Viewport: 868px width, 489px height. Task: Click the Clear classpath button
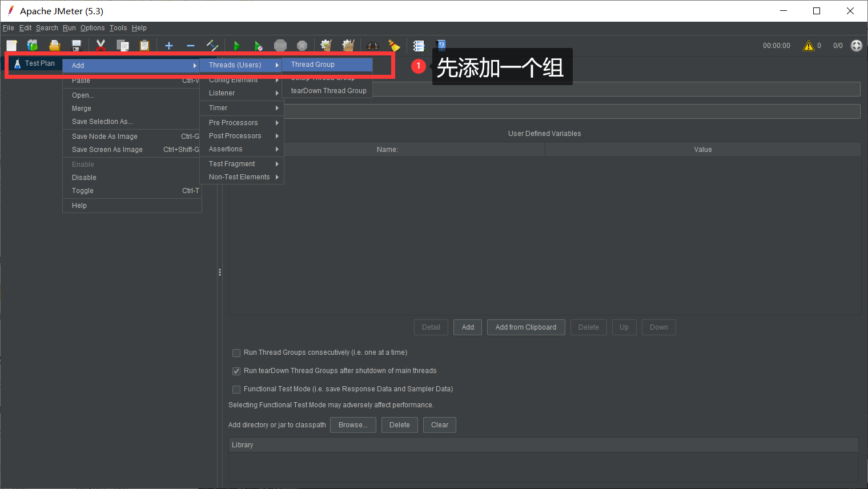click(x=440, y=425)
